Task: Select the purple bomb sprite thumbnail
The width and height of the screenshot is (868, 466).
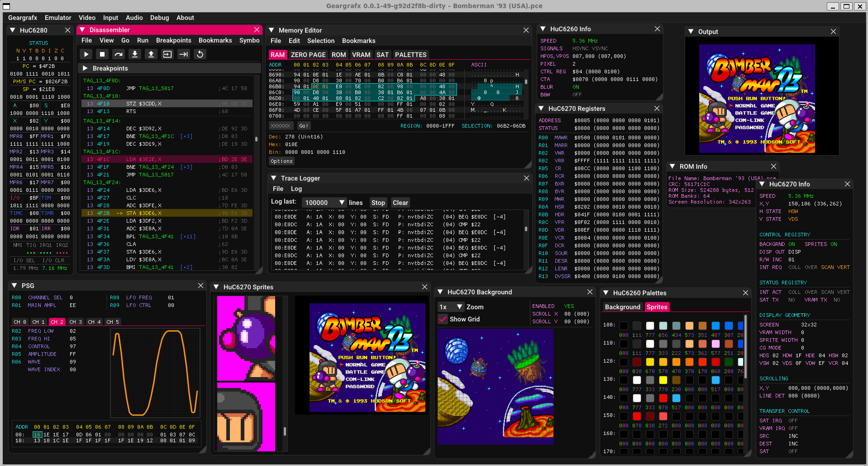Action: (246, 339)
